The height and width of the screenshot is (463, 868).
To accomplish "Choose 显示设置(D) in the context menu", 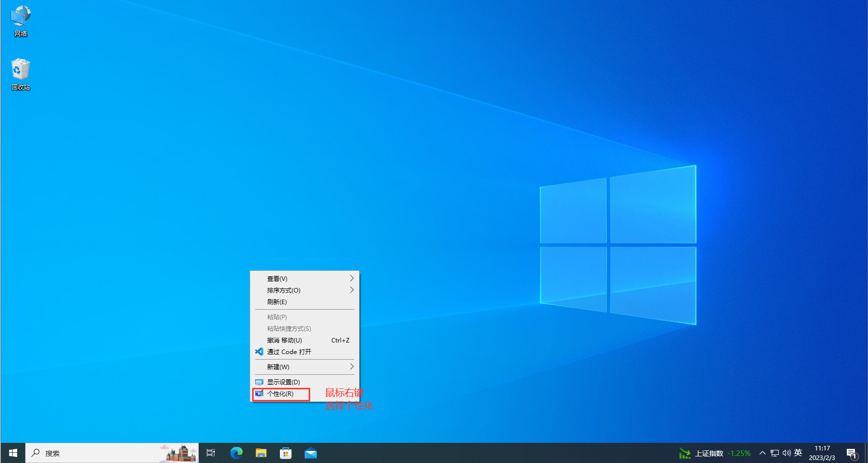I will [305, 382].
